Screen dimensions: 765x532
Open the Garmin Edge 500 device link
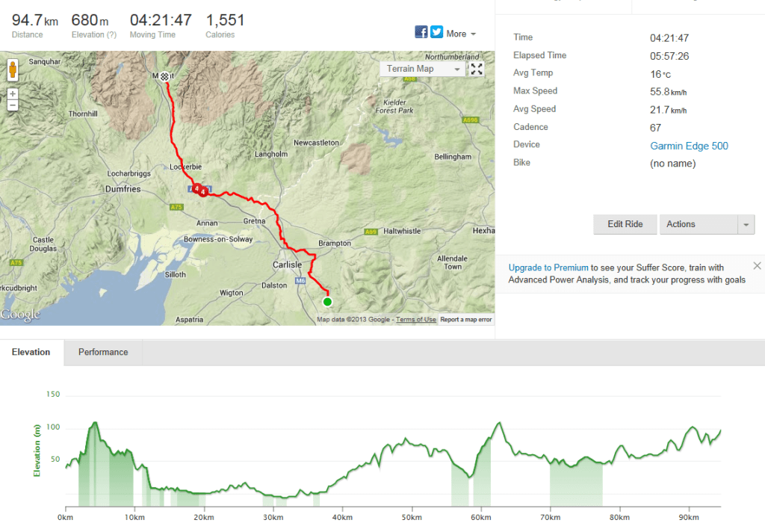(x=689, y=146)
